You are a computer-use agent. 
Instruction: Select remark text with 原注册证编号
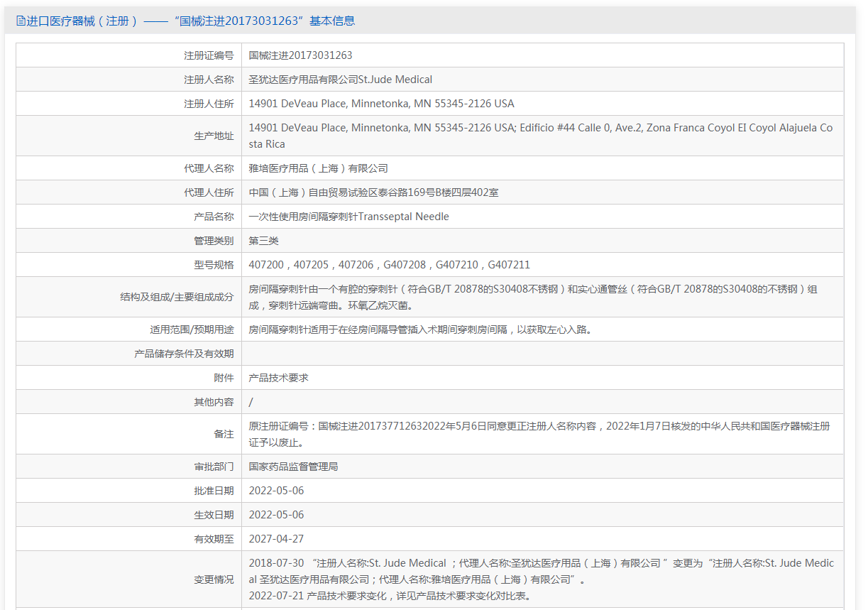(x=539, y=434)
